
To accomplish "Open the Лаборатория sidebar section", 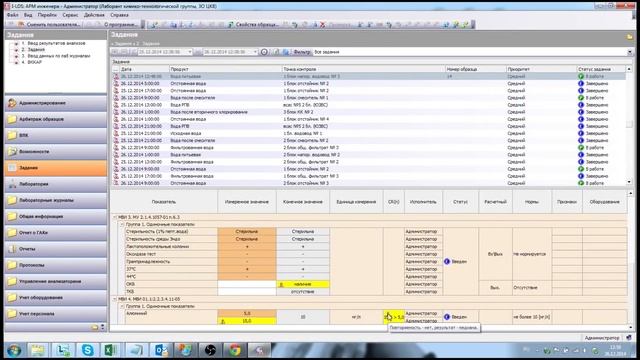I will click(x=56, y=184).
